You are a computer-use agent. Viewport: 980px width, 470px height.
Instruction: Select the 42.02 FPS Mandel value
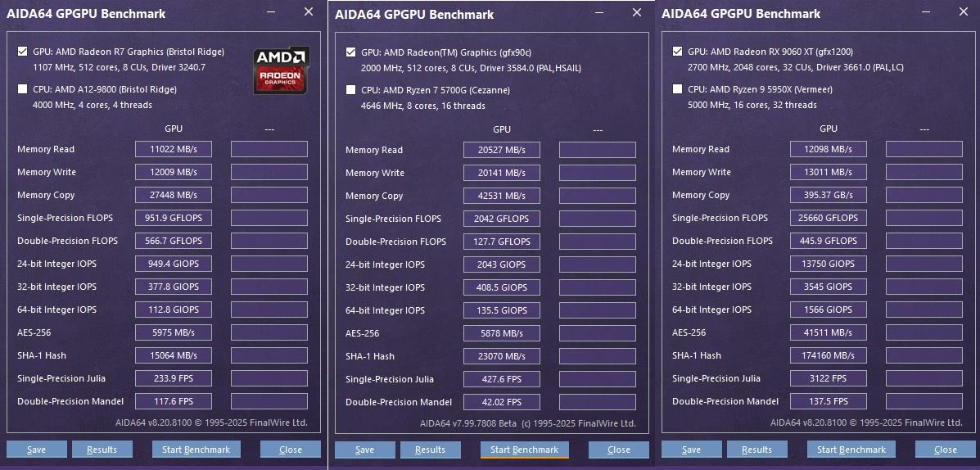tap(502, 402)
